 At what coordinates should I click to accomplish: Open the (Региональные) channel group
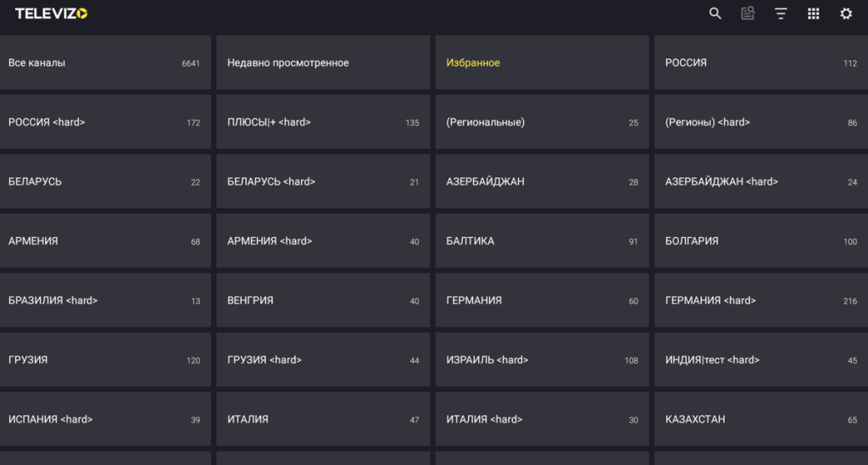click(542, 122)
